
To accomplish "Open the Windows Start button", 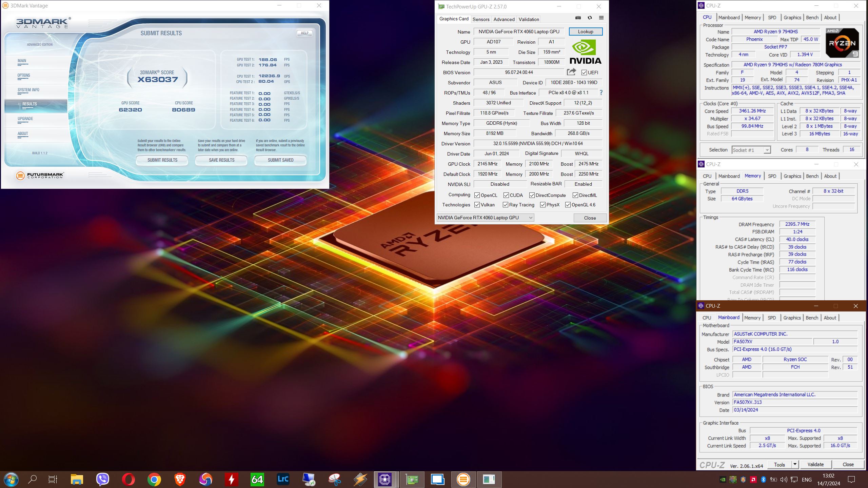I will [x=11, y=479].
